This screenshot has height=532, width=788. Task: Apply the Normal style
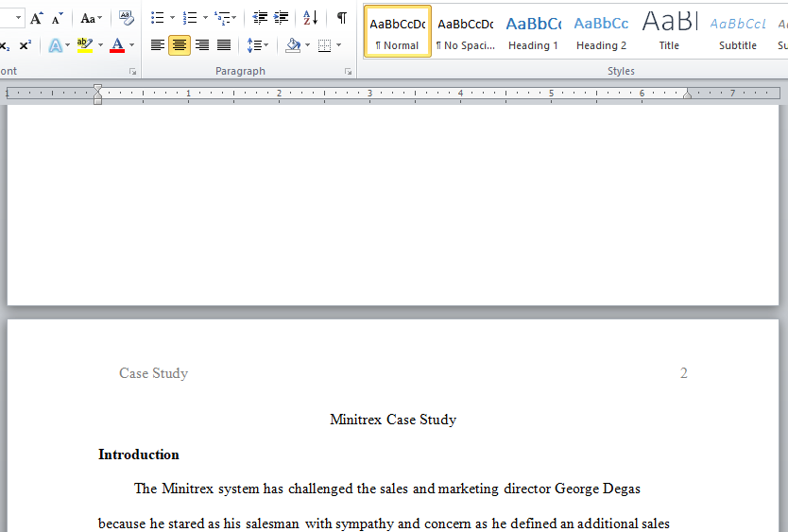click(397, 31)
